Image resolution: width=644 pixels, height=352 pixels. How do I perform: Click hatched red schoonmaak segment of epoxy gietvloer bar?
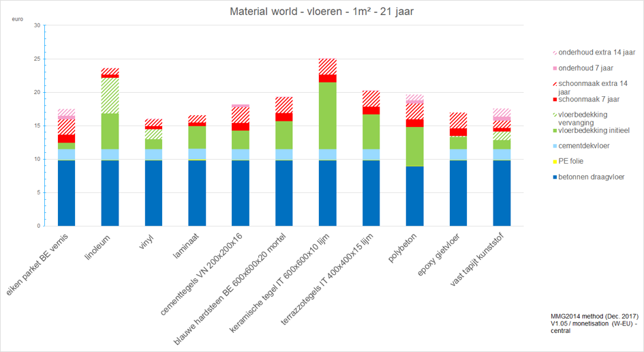(459, 121)
